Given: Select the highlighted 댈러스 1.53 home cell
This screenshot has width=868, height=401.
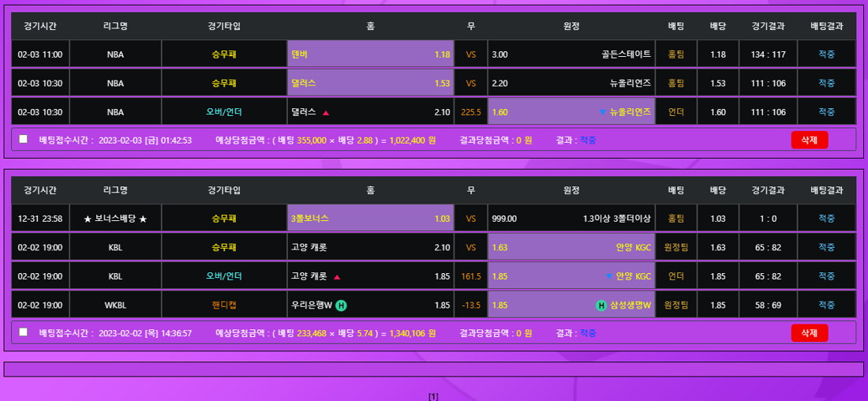Looking at the screenshot, I should point(370,83).
